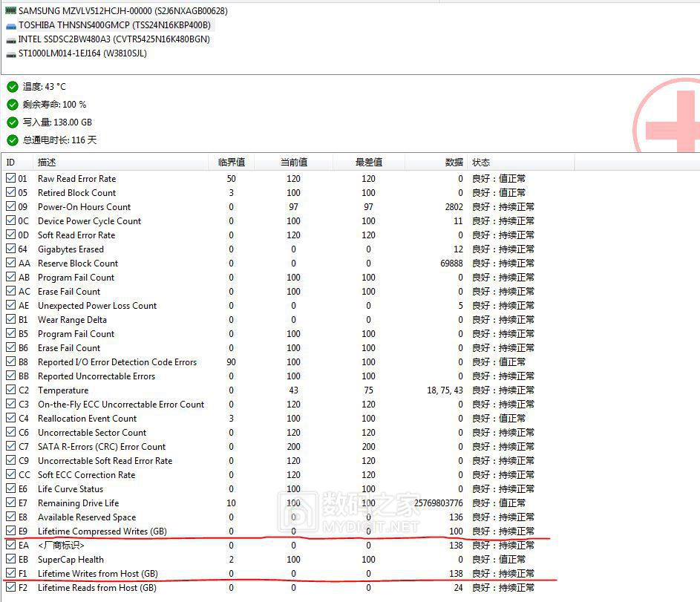Toggle checkbox for EB SuperCap Health
The height and width of the screenshot is (602, 700).
coord(10,559)
